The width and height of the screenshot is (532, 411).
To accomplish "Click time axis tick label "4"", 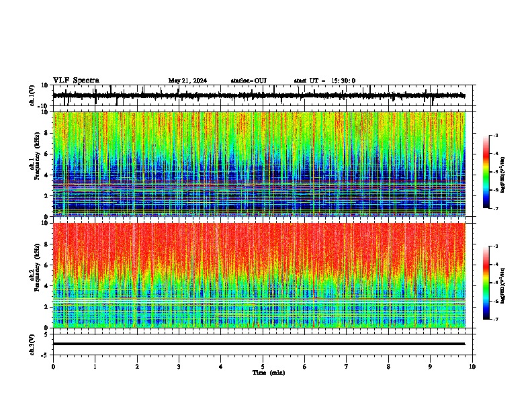I will [x=221, y=367].
